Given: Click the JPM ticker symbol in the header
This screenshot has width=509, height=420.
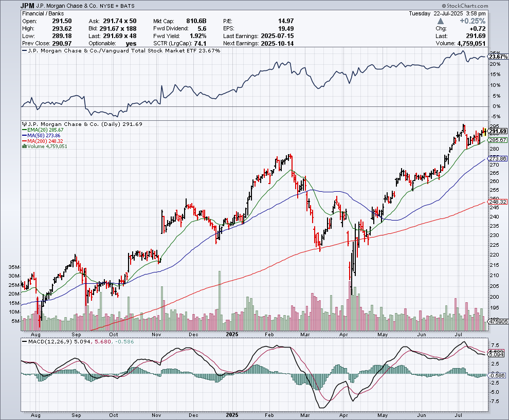Looking at the screenshot, I should [27, 6].
